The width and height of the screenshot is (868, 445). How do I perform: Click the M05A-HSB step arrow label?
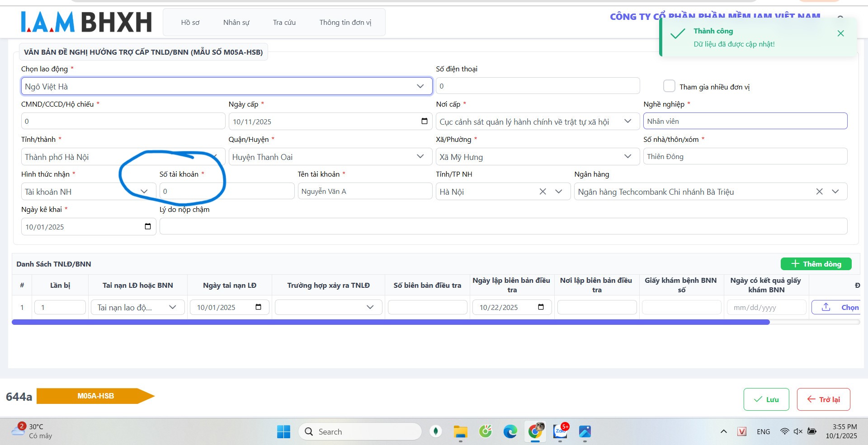tap(95, 396)
